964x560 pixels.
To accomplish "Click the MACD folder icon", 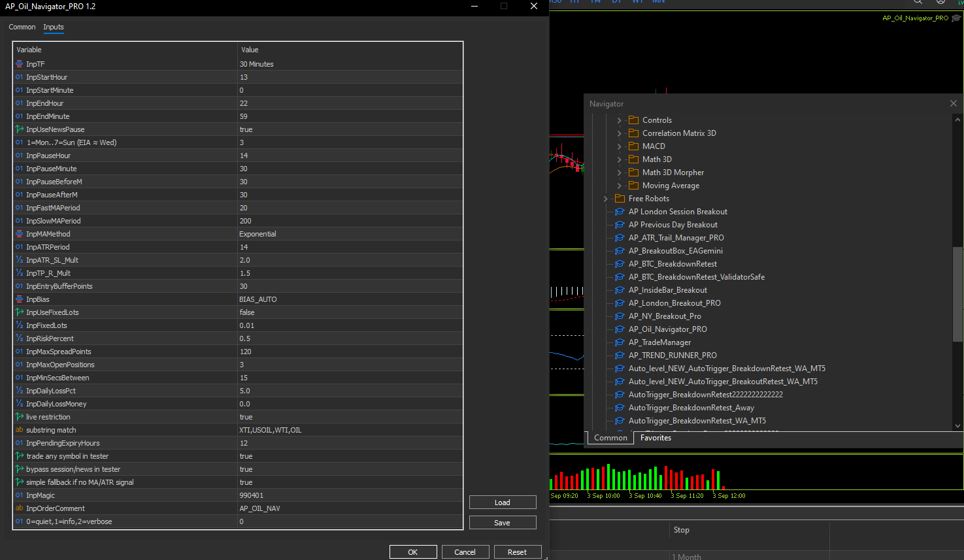I will (x=633, y=146).
